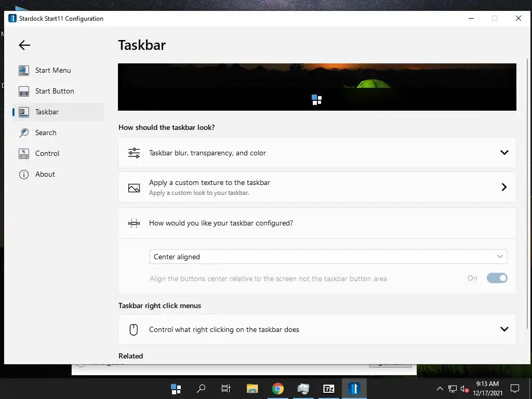Click the mouse icon in right click menus
532x399 pixels.
tap(134, 329)
